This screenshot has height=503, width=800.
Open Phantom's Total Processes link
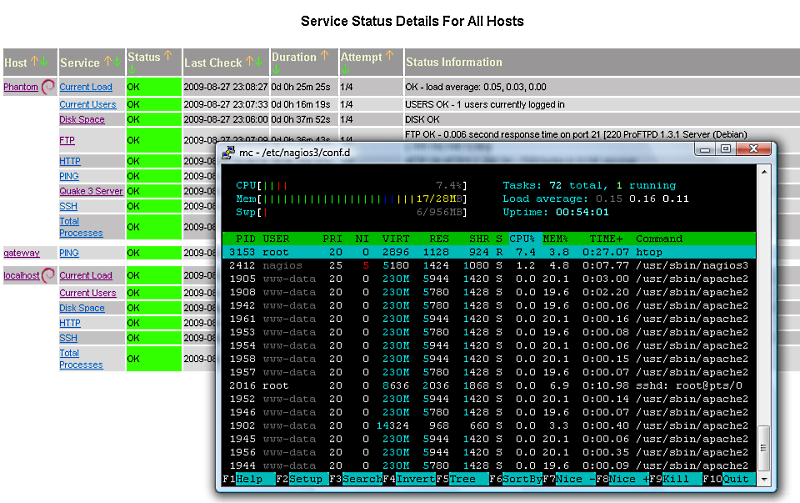pyautogui.click(x=81, y=227)
